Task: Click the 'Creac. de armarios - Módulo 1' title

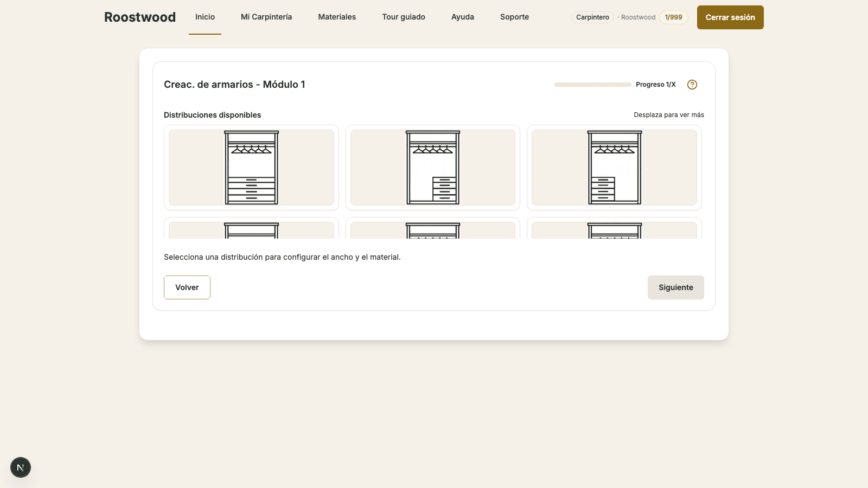Action: [234, 85]
